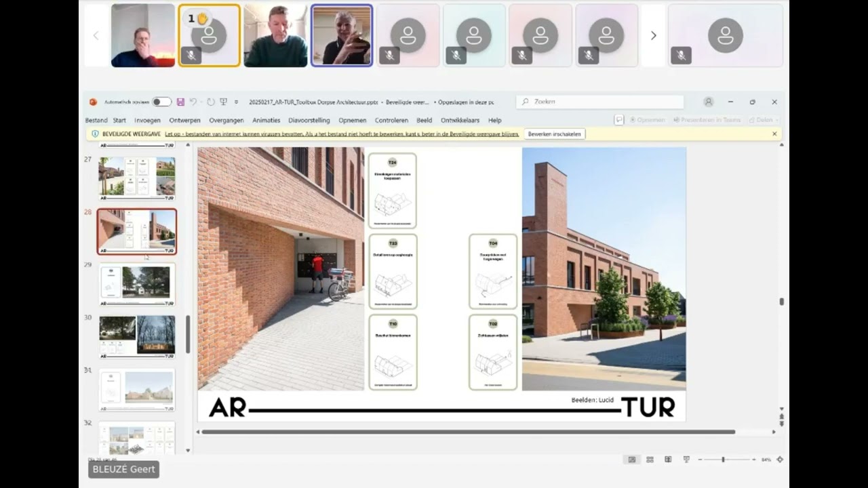
Task: Click the Beveiligde weergave shield info icon
Action: tap(95, 134)
